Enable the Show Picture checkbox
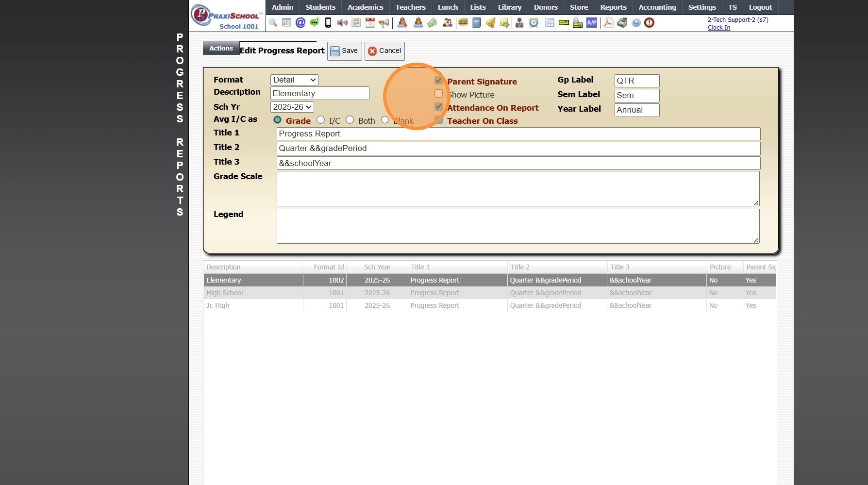 (x=438, y=94)
